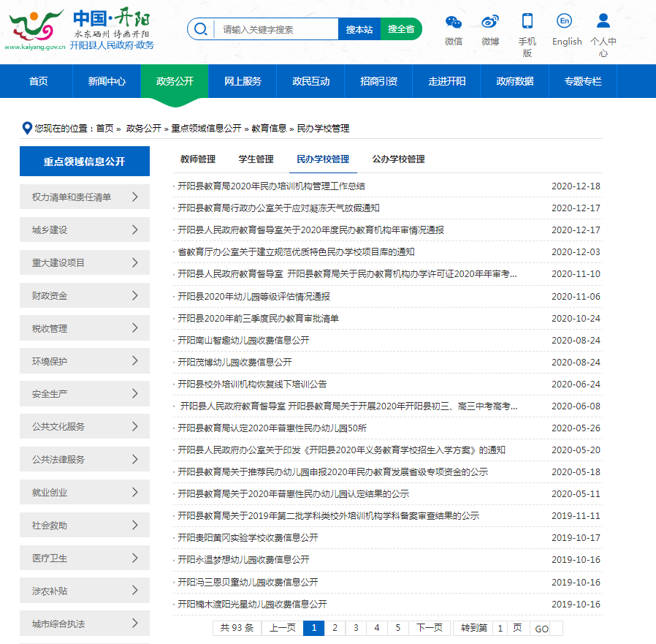
Task: Click the mobile version (手机版) icon
Action: [527, 21]
